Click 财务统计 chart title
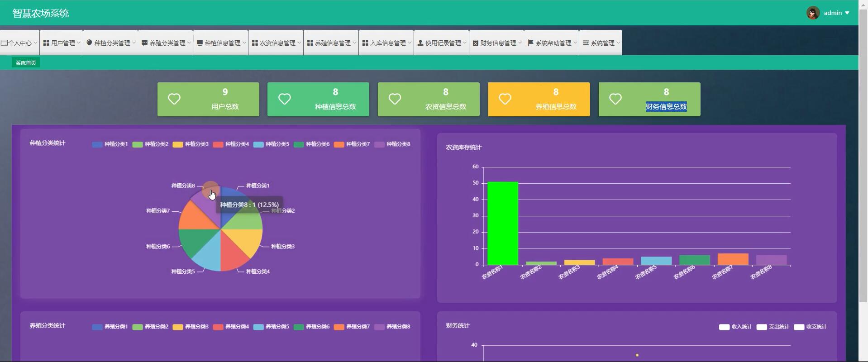868x362 pixels. point(458,325)
